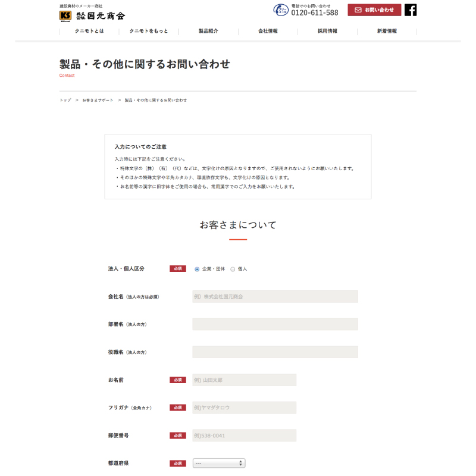The height and width of the screenshot is (476, 476).
Task: Click into the 会社名 input field
Action: click(x=275, y=296)
